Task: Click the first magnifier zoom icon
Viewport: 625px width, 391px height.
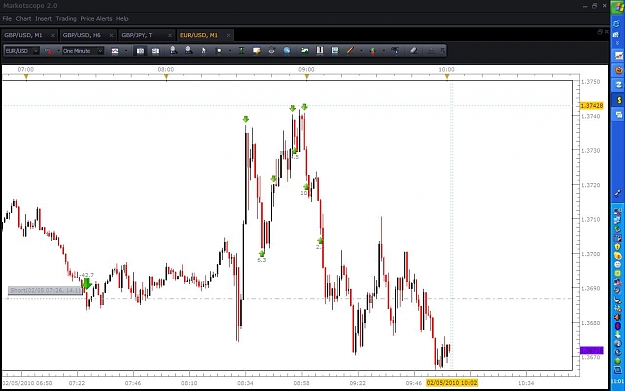Action: (x=173, y=51)
